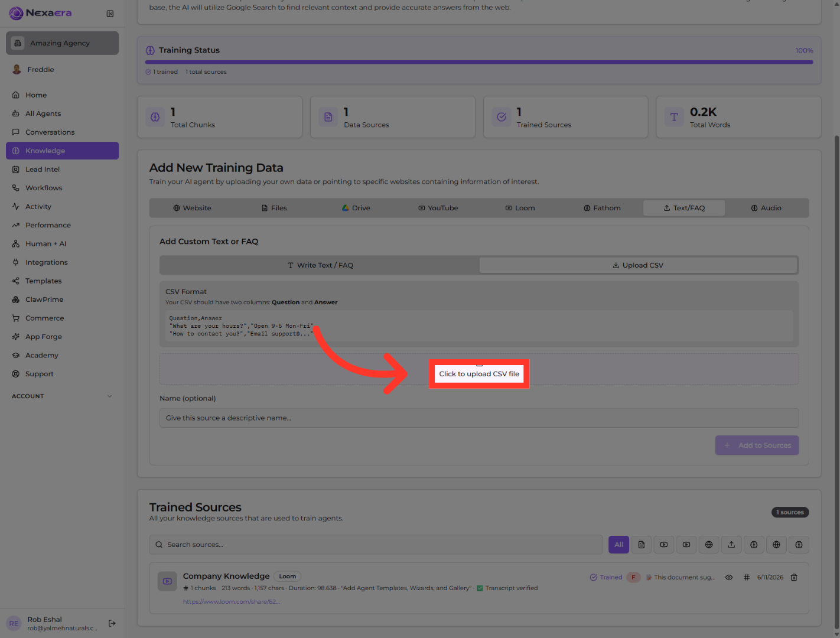The height and width of the screenshot is (638, 840).
Task: Switch to the Loom tab
Action: pyautogui.click(x=520, y=208)
